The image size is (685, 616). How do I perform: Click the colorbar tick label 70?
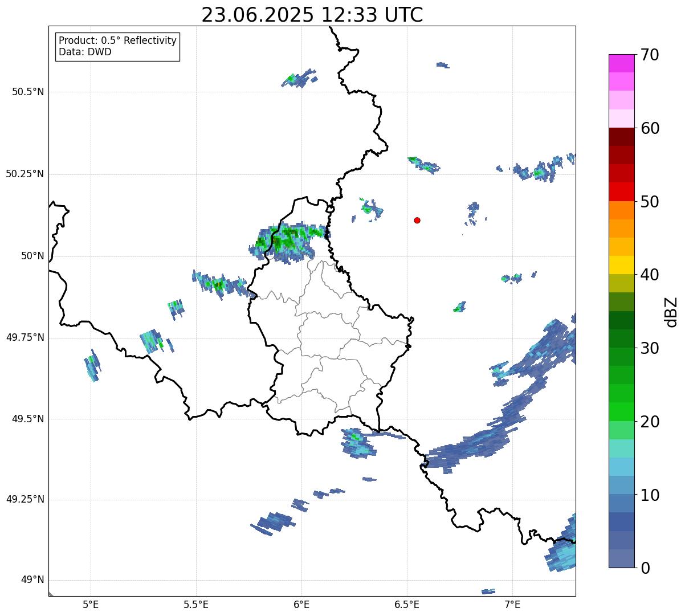click(649, 55)
